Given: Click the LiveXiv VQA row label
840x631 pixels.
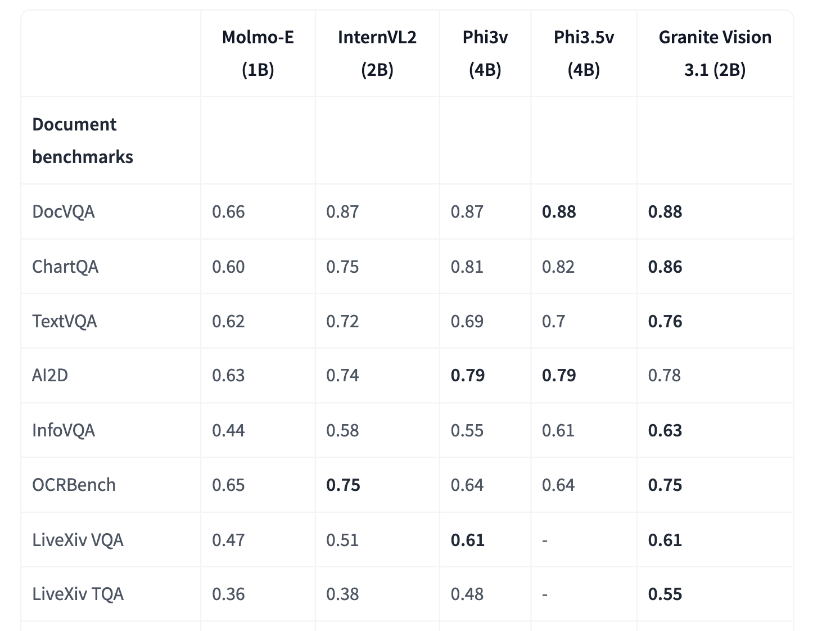Looking at the screenshot, I should 78,540.
